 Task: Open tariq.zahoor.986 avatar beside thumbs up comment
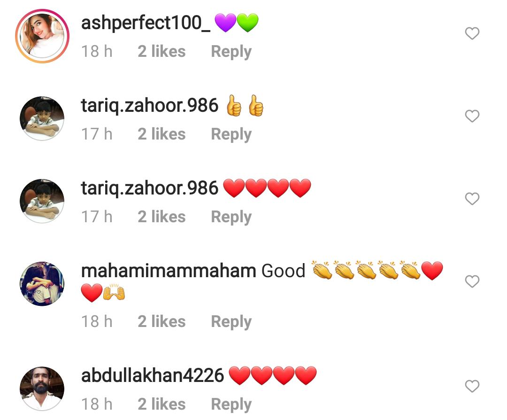click(42, 118)
